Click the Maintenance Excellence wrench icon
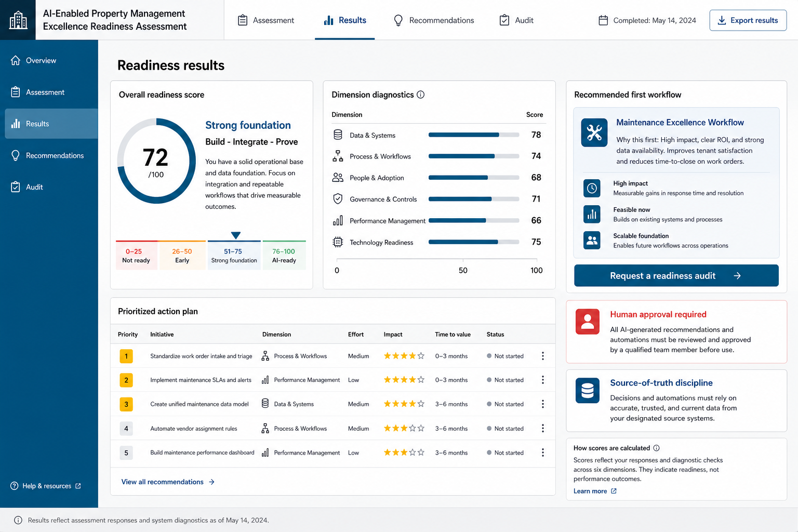 [594, 133]
